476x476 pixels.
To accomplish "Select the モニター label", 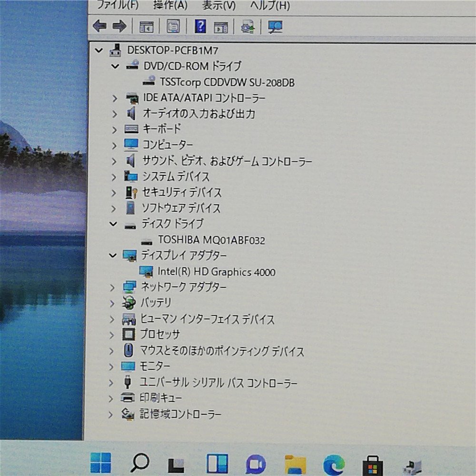I will point(155,366).
